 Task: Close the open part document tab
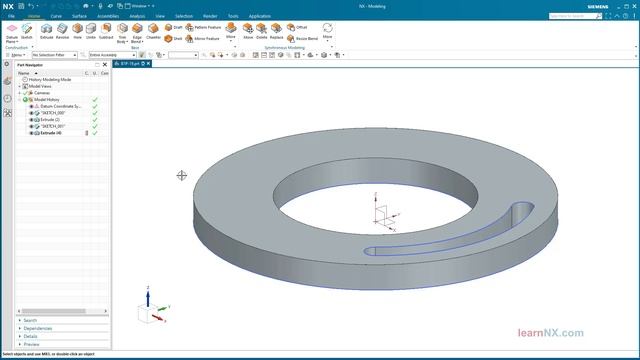coord(149,64)
